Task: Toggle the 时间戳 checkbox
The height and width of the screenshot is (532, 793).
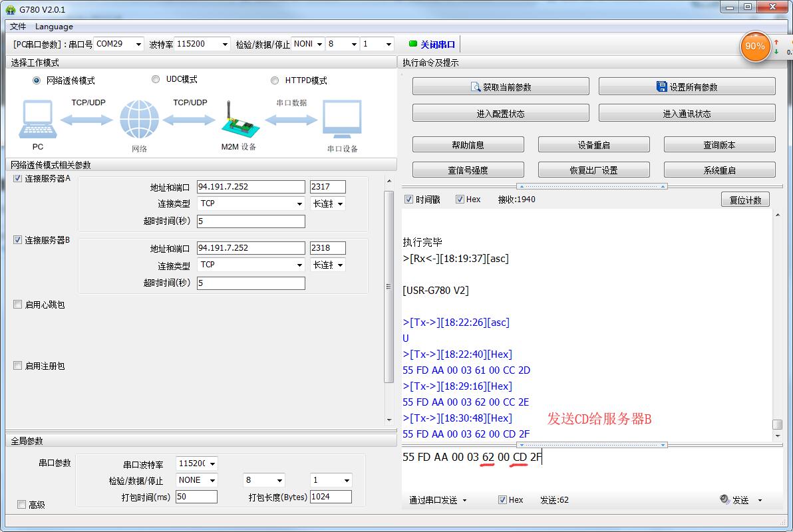Action: [x=409, y=199]
